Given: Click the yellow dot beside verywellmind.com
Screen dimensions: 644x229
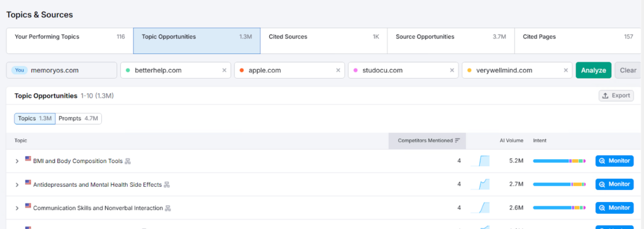Looking at the screenshot, I should pos(469,70).
